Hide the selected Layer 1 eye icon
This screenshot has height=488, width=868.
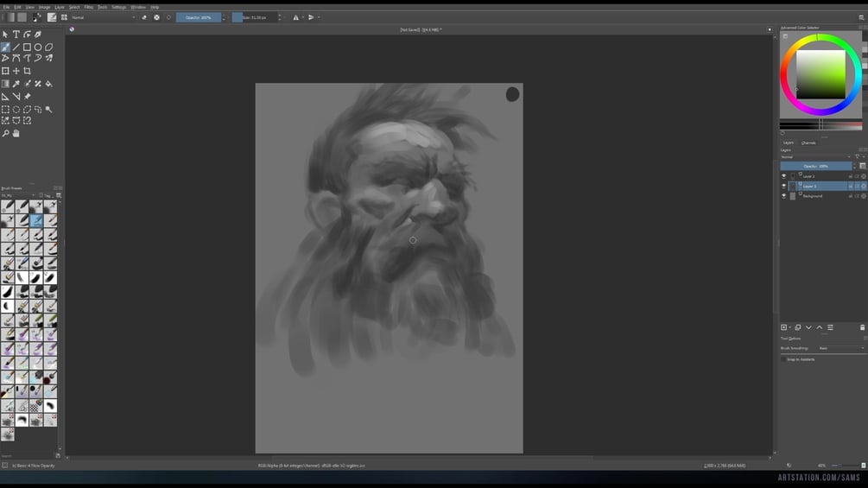click(784, 186)
